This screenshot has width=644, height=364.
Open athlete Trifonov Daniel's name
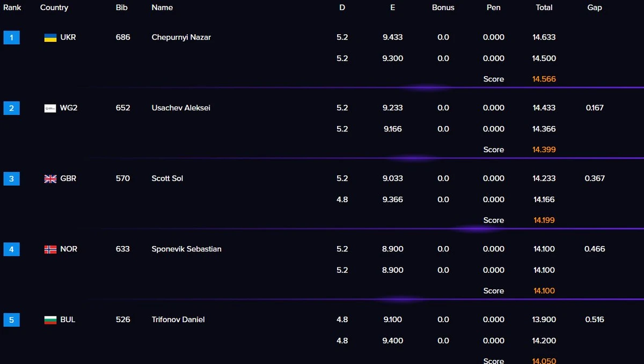click(x=178, y=320)
